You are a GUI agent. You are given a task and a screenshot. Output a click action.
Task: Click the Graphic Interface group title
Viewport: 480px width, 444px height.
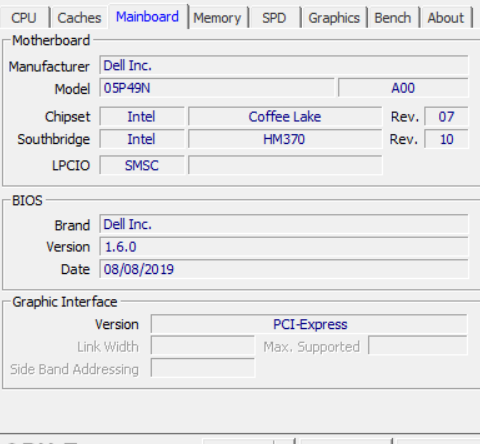tap(65, 302)
